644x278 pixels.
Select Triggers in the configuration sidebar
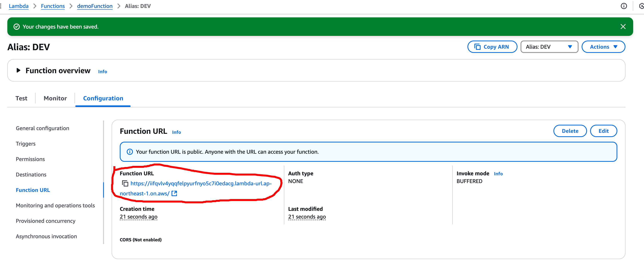(x=25, y=144)
